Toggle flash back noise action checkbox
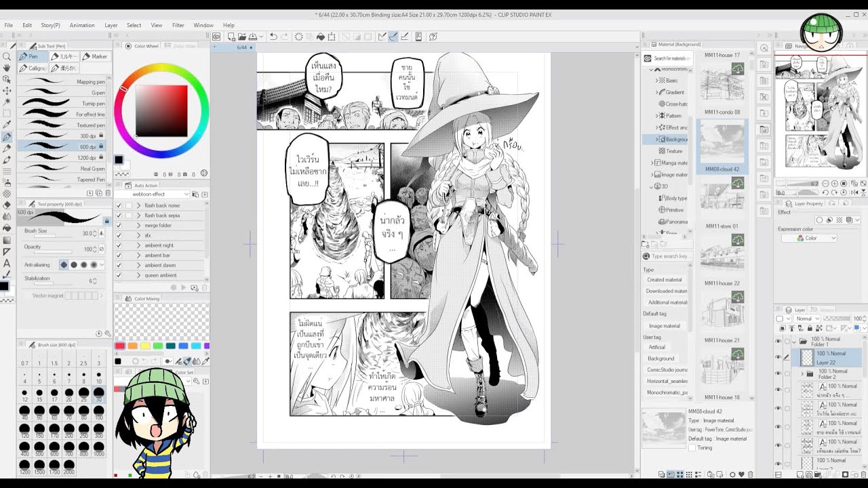Image resolution: width=868 pixels, height=488 pixels. coord(119,205)
